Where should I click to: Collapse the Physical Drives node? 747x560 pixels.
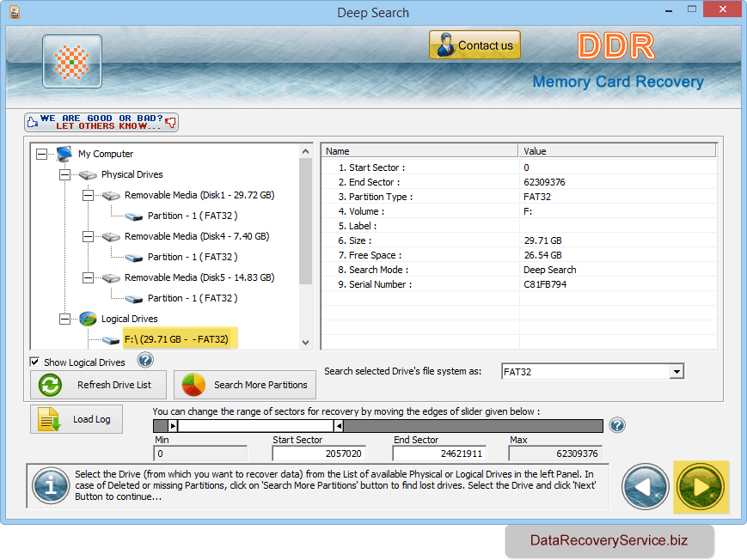65,174
